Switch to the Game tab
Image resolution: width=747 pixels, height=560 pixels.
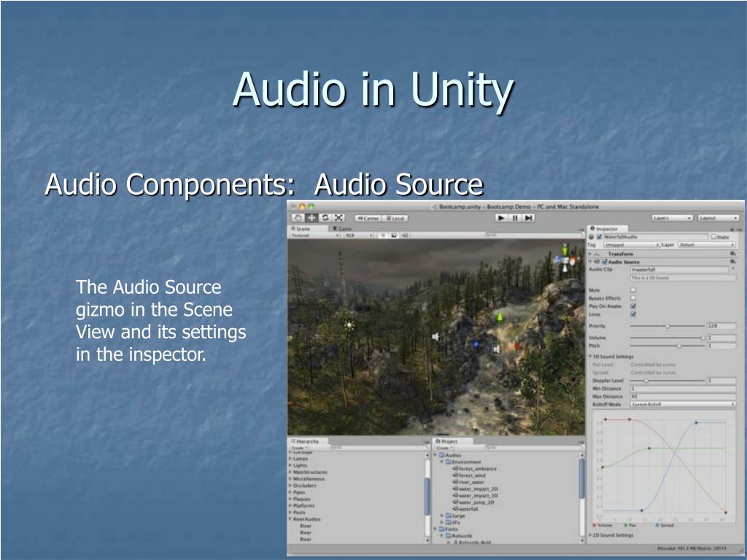(x=343, y=228)
